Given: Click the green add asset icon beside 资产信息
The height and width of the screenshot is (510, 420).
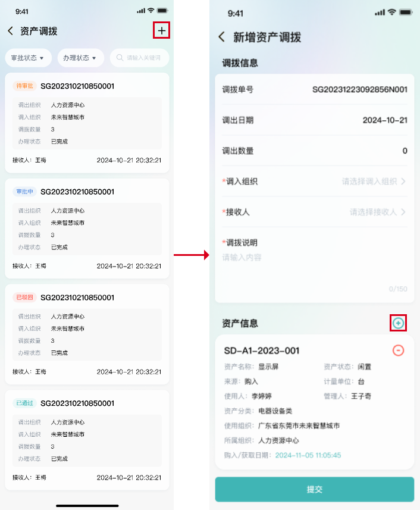Looking at the screenshot, I should 399,323.
